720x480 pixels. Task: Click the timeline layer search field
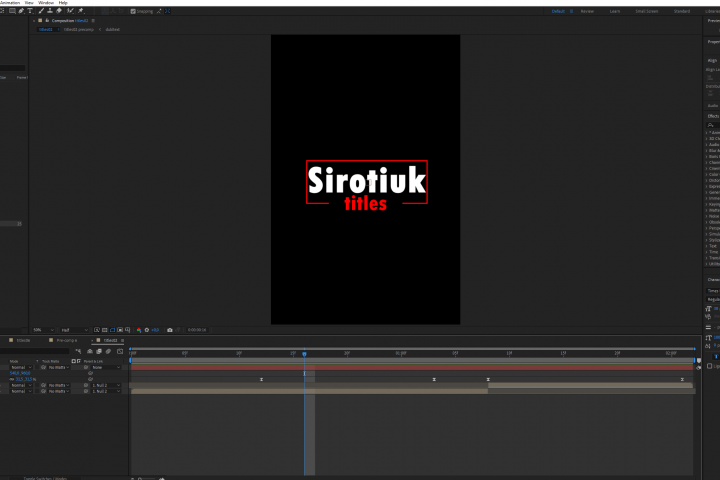[x=34, y=351]
